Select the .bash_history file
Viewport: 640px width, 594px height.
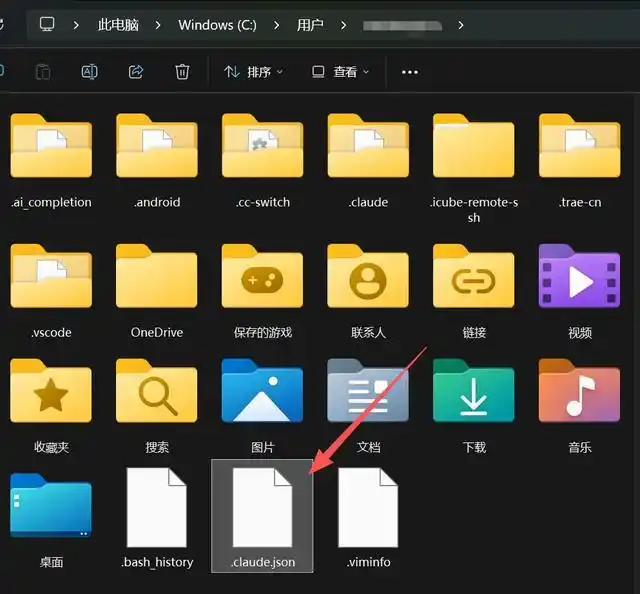click(157, 518)
